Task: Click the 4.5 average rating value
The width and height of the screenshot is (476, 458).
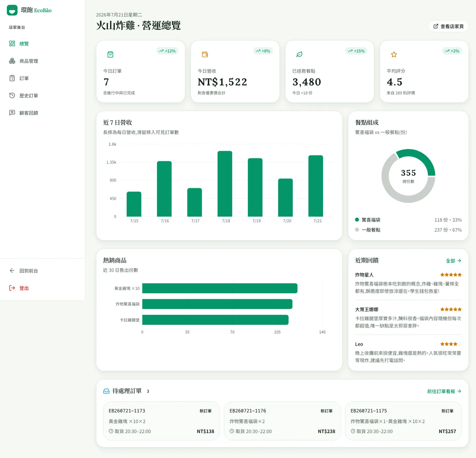Action: 395,82
